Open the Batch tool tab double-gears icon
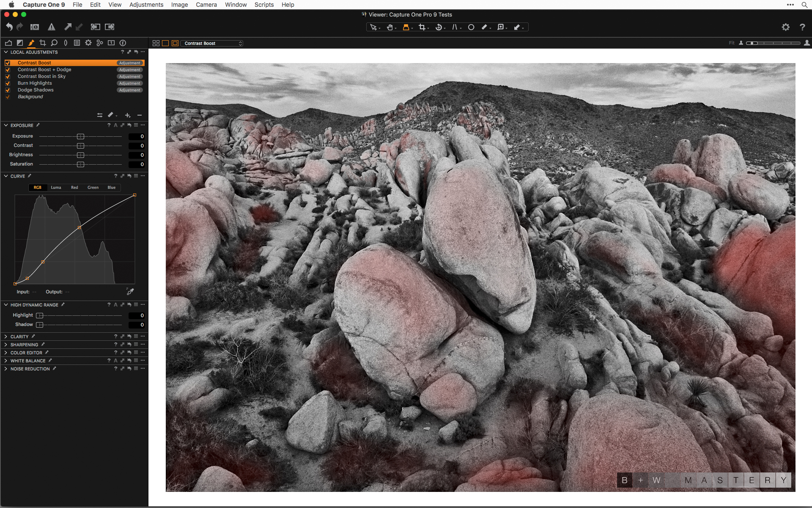 click(100, 43)
